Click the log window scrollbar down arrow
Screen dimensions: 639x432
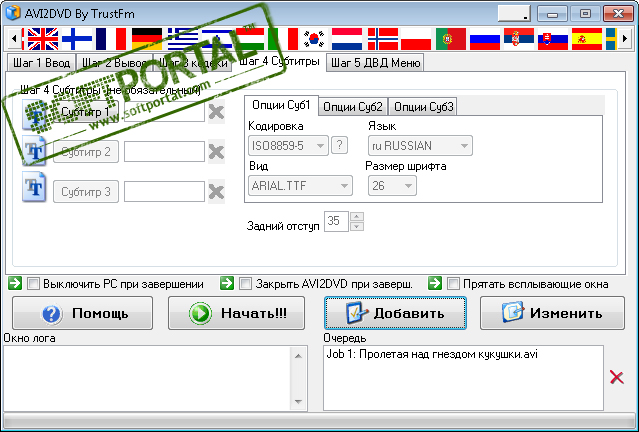tap(298, 401)
